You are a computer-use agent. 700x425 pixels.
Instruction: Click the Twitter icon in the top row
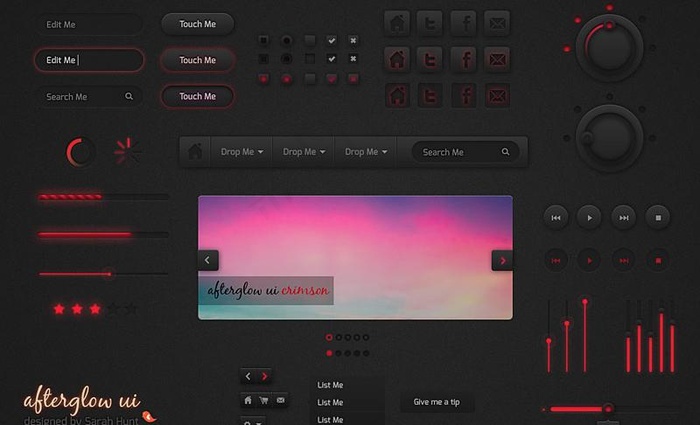point(430,24)
